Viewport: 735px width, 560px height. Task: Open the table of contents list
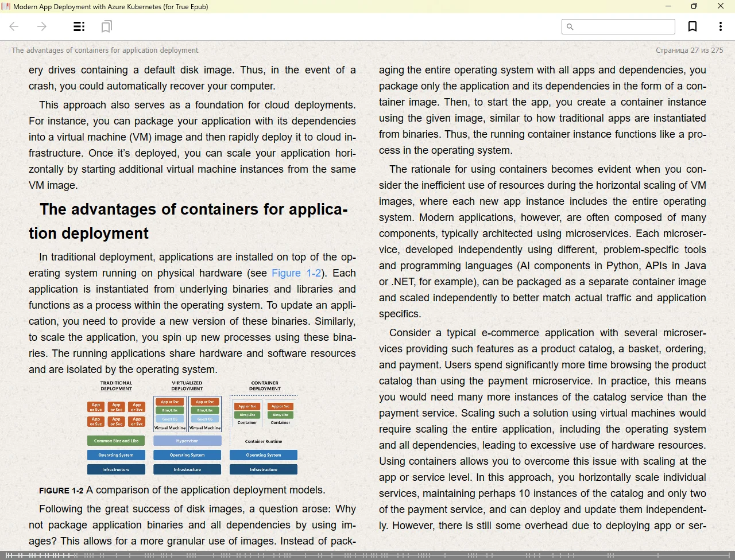79,26
